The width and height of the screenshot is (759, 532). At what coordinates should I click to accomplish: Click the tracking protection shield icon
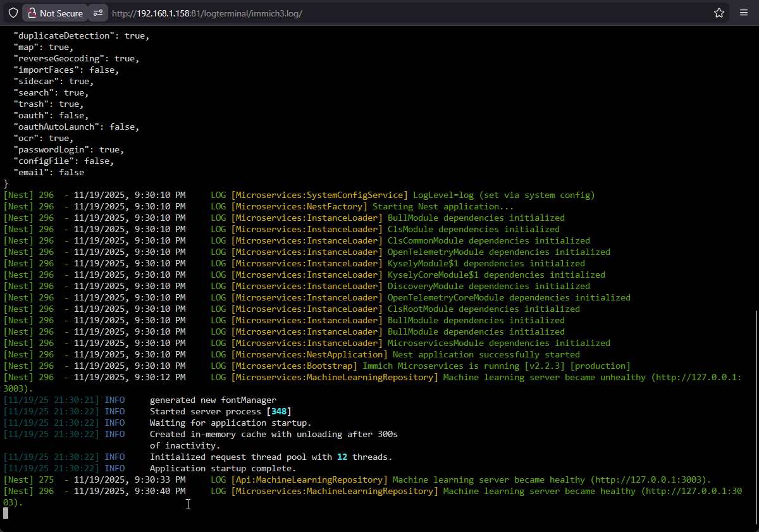coord(13,13)
